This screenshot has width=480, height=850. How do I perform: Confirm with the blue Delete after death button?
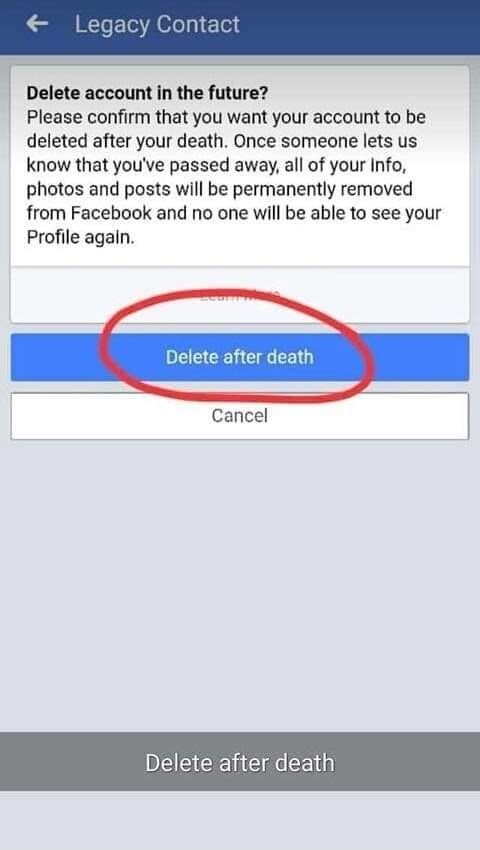point(240,357)
